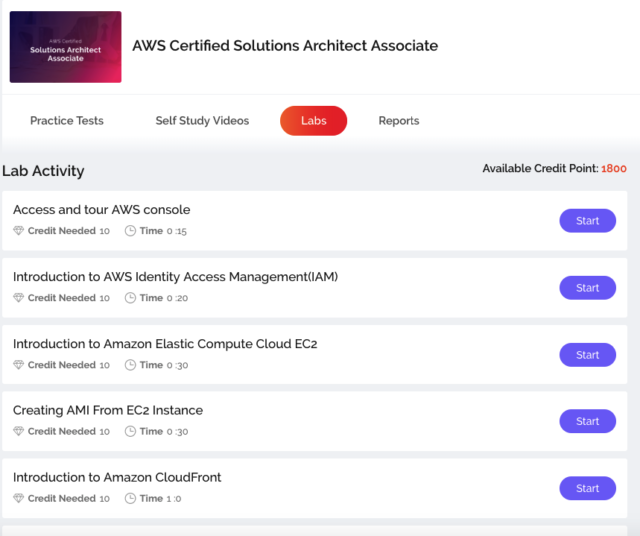Screen dimensions: 640x536
Task: Click the Available Credit Point 1800 value
Action: coord(613,169)
